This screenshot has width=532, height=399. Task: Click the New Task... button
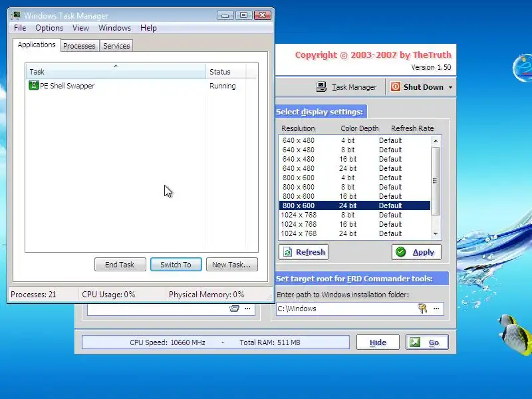tap(231, 265)
